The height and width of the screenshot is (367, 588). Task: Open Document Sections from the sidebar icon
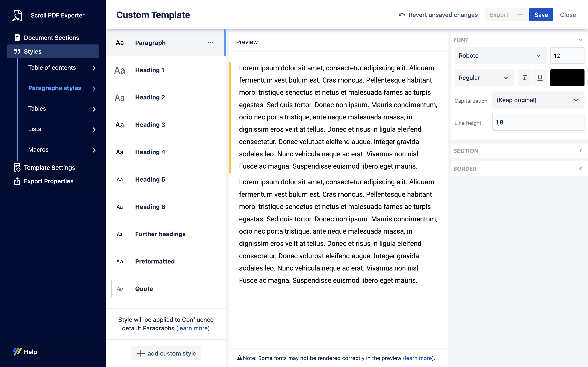tap(17, 38)
